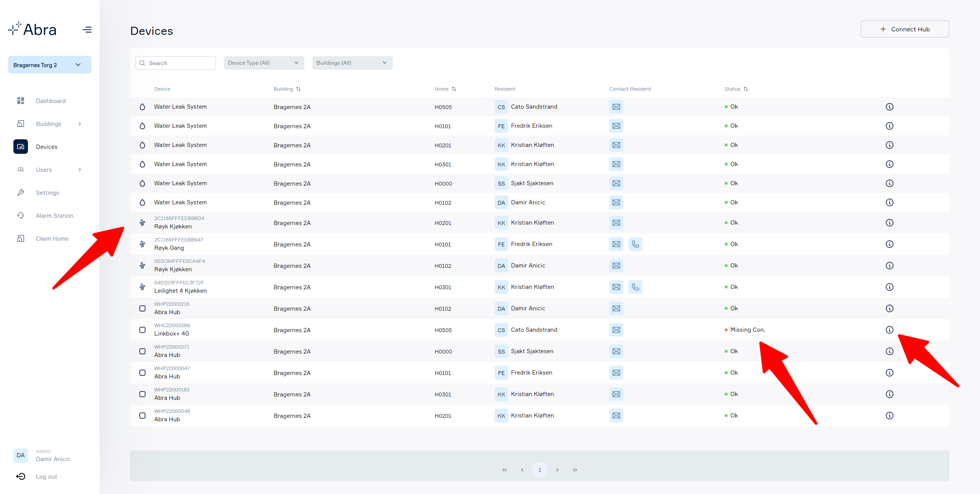The image size is (980, 494).
Task: Click the Connect Hub button
Action: coord(905,29)
